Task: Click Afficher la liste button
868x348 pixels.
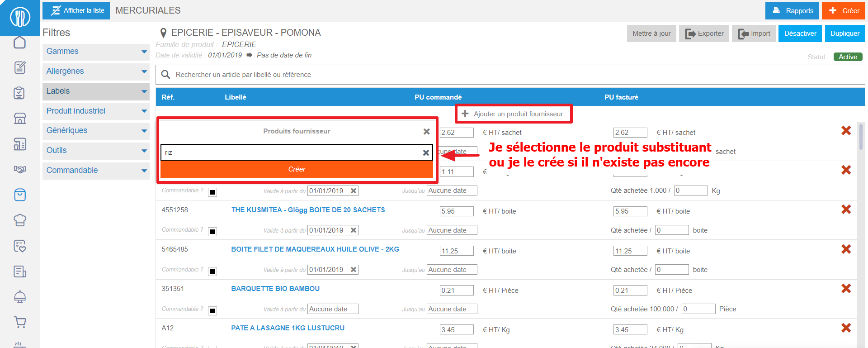Action: coord(76,10)
